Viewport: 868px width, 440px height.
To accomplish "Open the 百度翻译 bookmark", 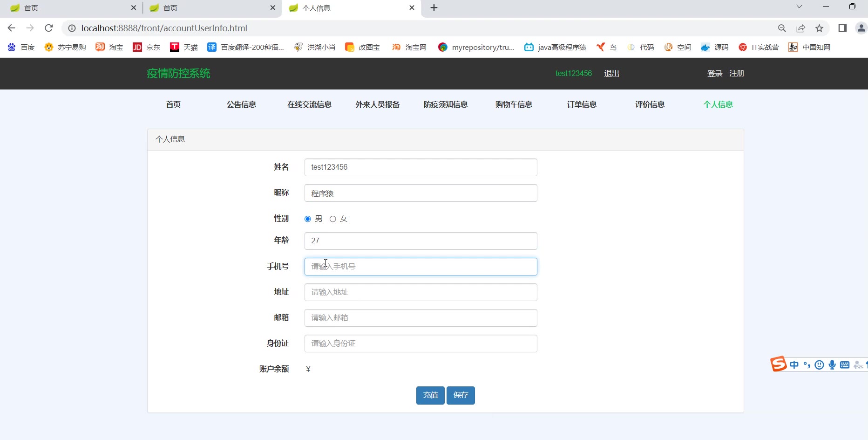I will pyautogui.click(x=246, y=47).
